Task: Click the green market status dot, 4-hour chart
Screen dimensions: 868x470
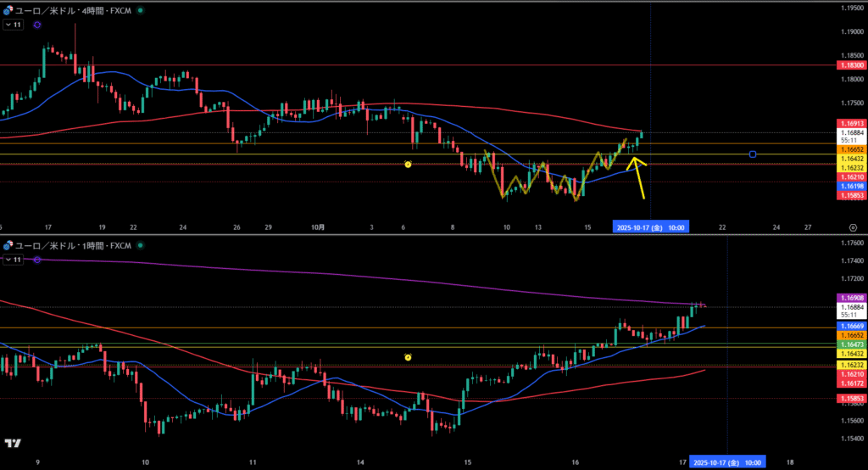Action: tap(140, 10)
